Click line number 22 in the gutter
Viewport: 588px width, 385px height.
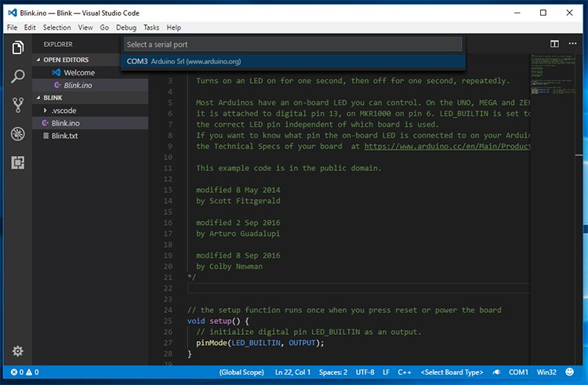coord(168,289)
